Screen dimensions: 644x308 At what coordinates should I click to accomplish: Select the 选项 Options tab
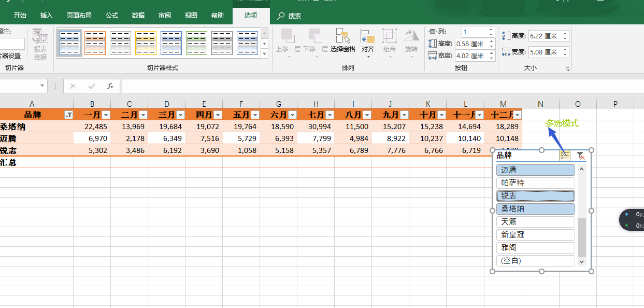coord(251,16)
